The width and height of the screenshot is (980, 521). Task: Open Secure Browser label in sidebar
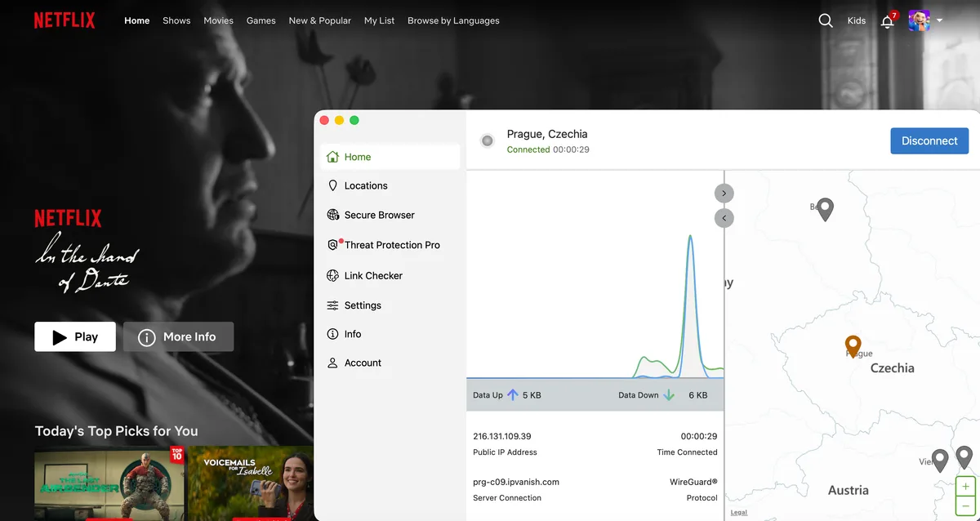380,215
